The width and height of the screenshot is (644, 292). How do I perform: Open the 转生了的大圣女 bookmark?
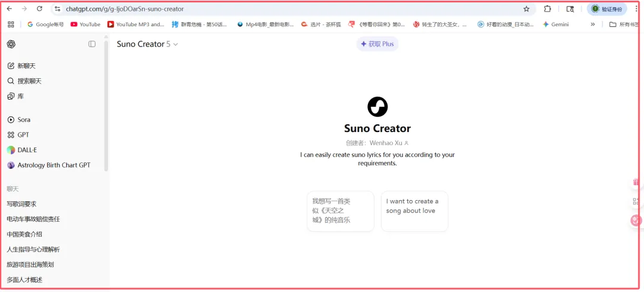click(440, 24)
